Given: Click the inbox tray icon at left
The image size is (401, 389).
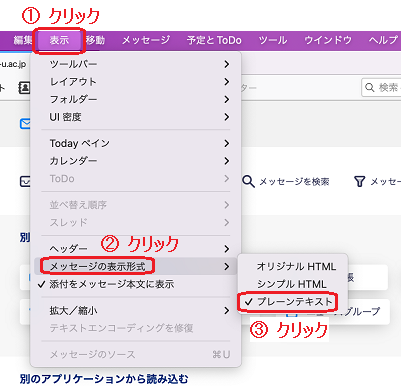Looking at the screenshot, I should pyautogui.click(x=25, y=182).
